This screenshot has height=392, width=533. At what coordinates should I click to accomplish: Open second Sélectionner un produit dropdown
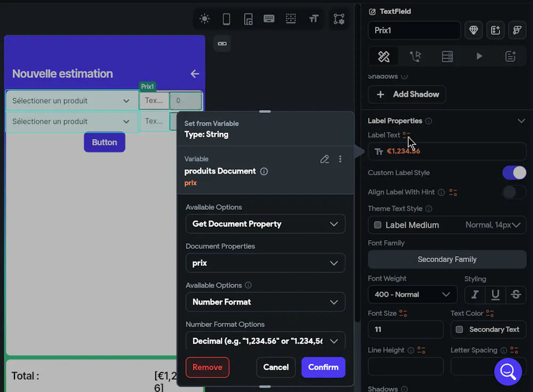coord(72,121)
